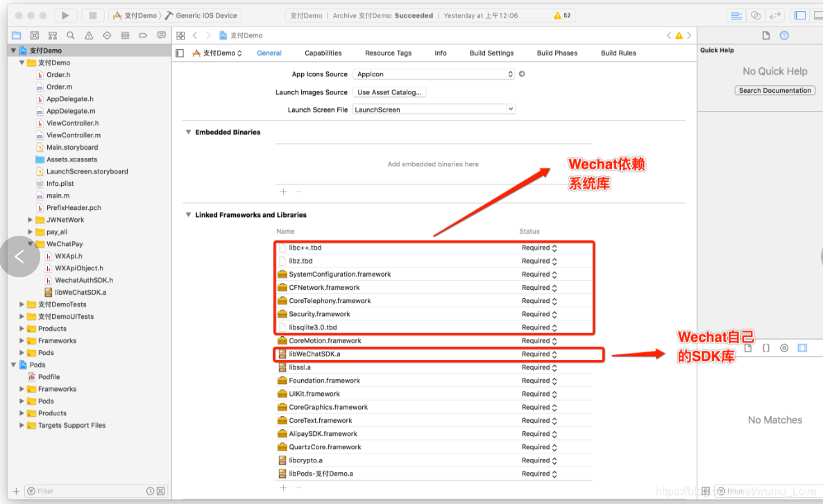Go back with the left chevron
This screenshot has height=504, width=823.
(x=195, y=35)
